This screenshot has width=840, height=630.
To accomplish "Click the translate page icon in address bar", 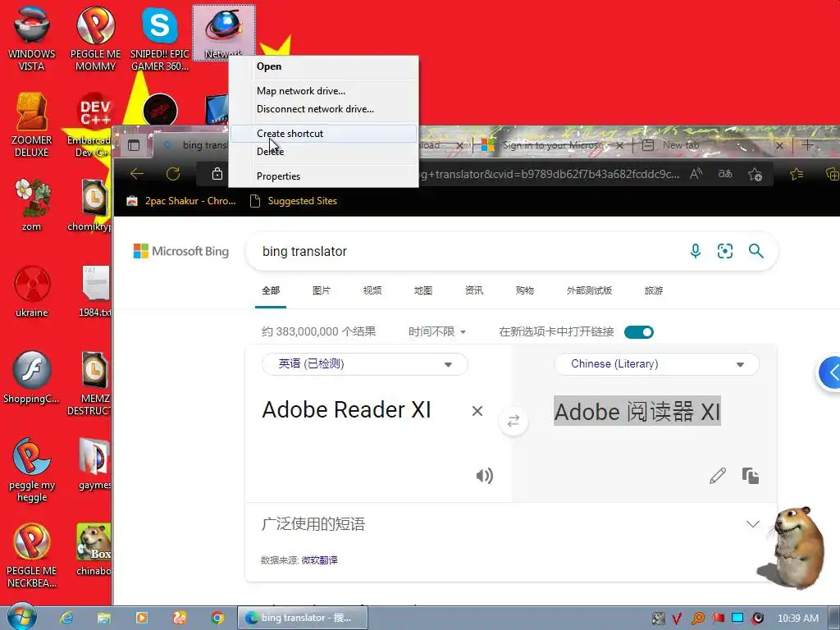I will [x=725, y=174].
